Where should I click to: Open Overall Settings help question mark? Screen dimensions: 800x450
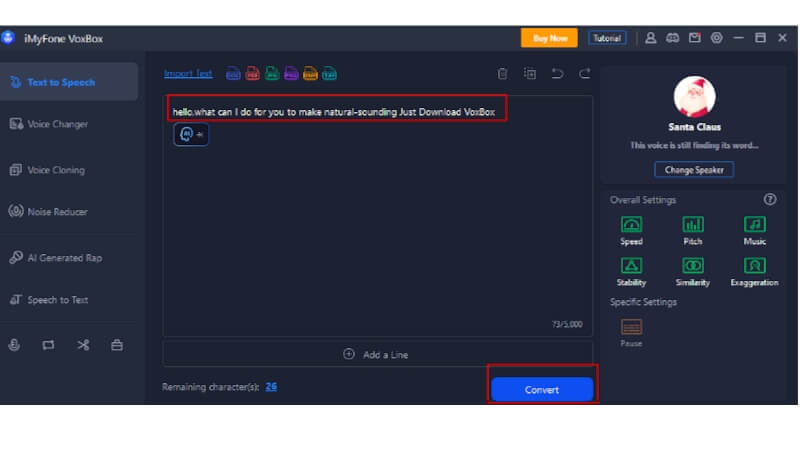pyautogui.click(x=770, y=199)
